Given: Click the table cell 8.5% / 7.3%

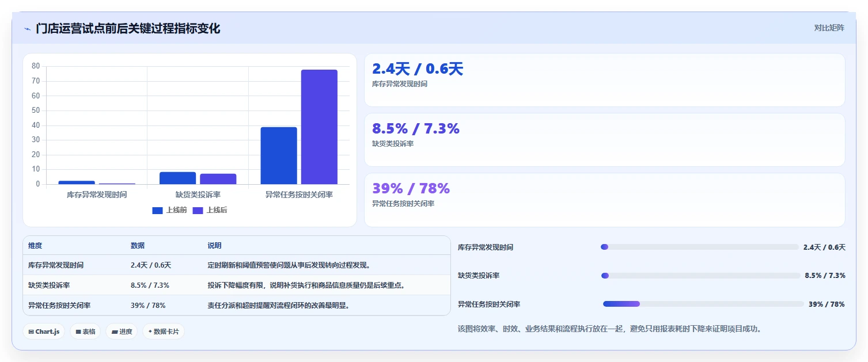Looking at the screenshot, I should [x=150, y=285].
